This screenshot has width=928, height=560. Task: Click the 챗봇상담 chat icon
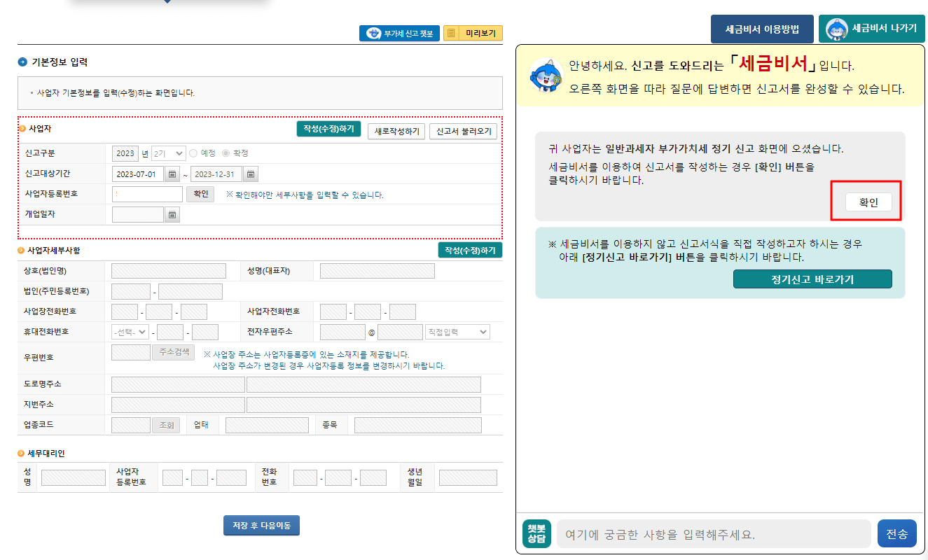(535, 533)
